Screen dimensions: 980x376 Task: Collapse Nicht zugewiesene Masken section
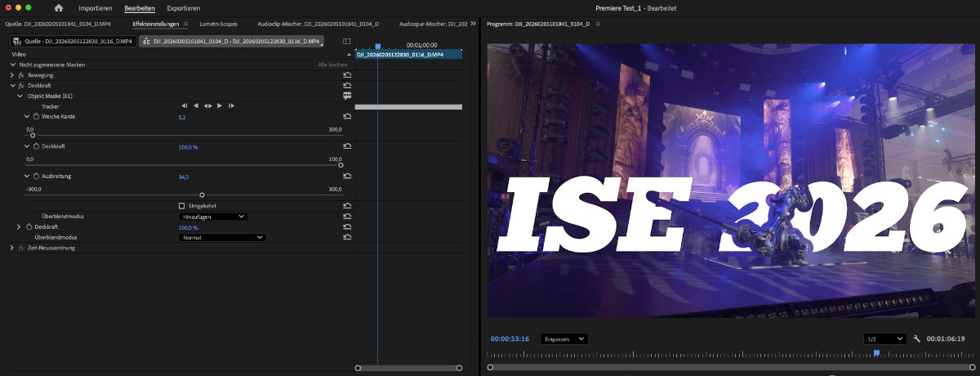coord(13,65)
